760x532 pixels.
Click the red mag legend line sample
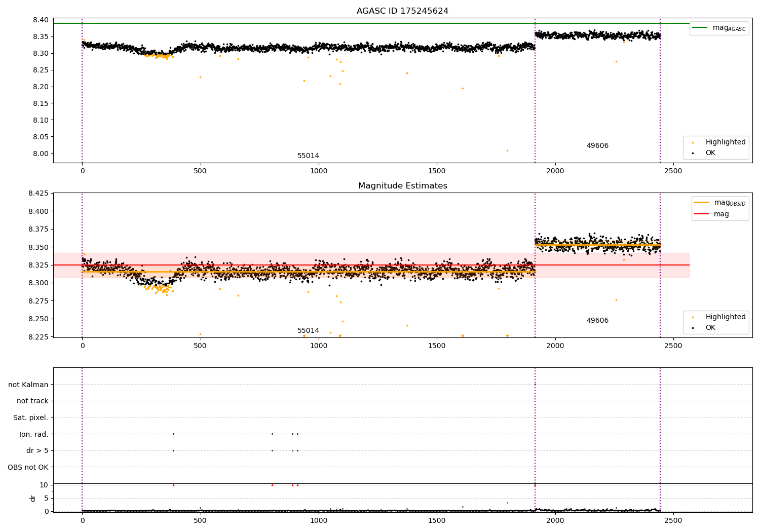[701, 214]
